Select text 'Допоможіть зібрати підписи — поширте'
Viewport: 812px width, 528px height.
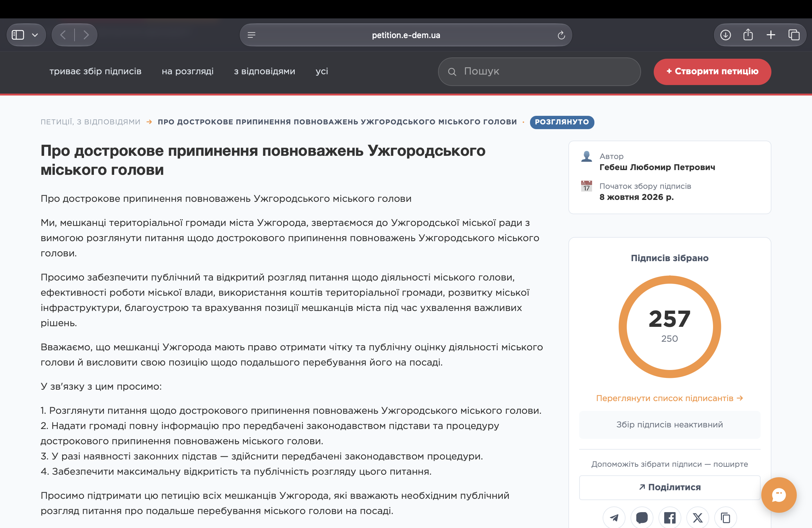tap(669, 464)
